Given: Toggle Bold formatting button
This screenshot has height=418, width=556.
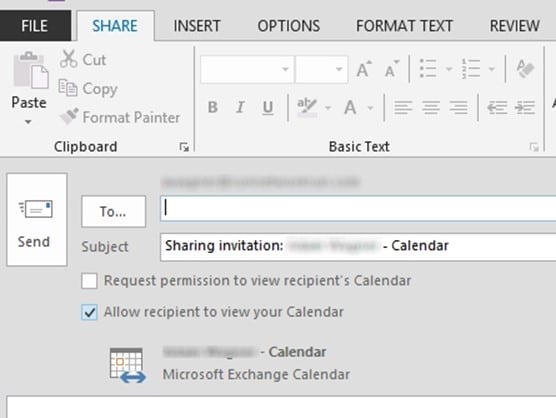Looking at the screenshot, I should point(213,107).
